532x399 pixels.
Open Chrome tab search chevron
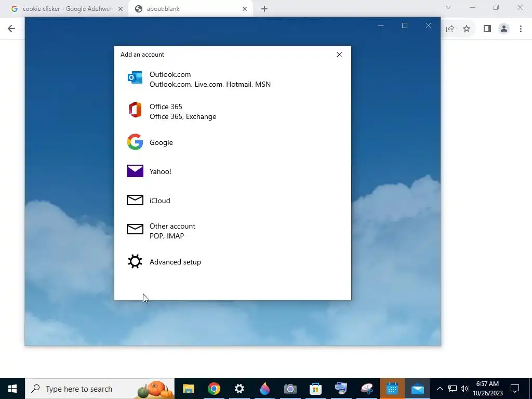click(448, 7)
